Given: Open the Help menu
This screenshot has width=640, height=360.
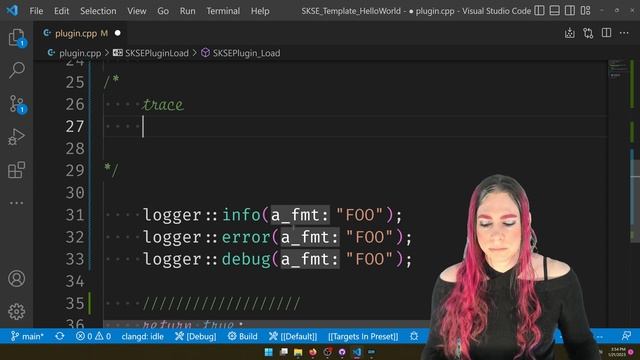Looking at the screenshot, I should pos(260,11).
